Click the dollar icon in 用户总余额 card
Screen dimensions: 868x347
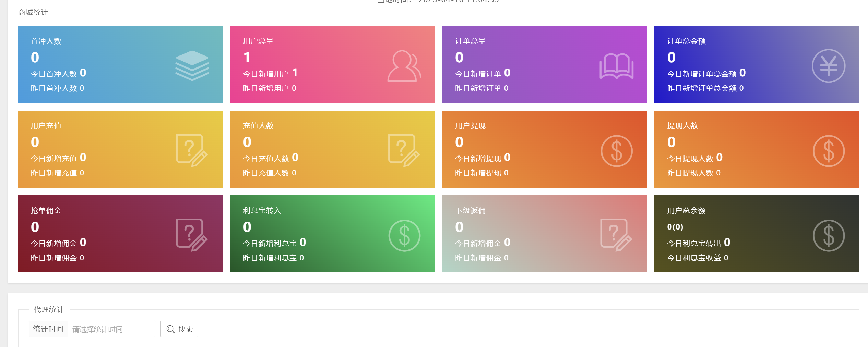pos(828,236)
